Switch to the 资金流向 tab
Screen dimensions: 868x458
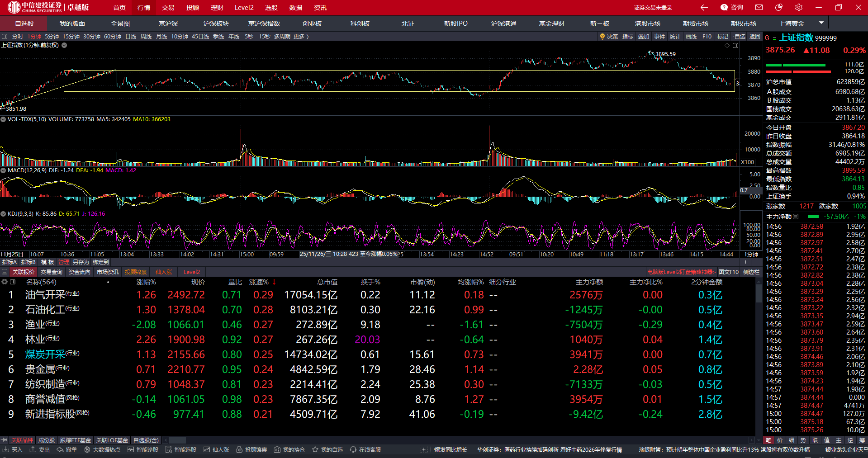pos(80,272)
